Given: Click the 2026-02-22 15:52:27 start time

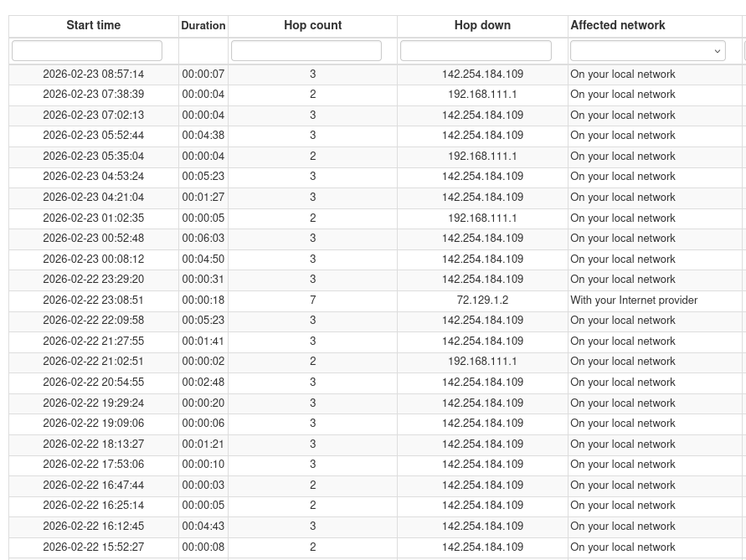Looking at the screenshot, I should [x=94, y=547].
